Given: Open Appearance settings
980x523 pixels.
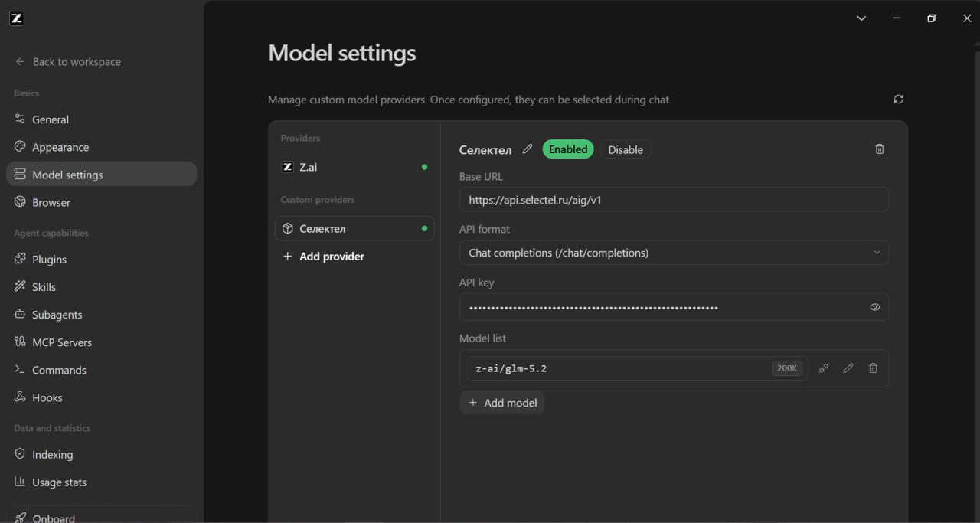Looking at the screenshot, I should point(101,147).
